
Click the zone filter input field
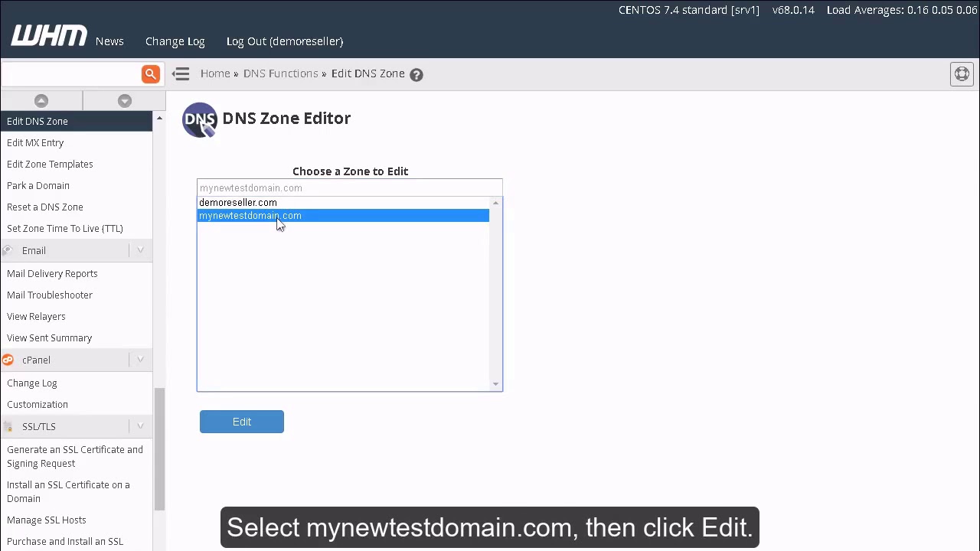(350, 187)
